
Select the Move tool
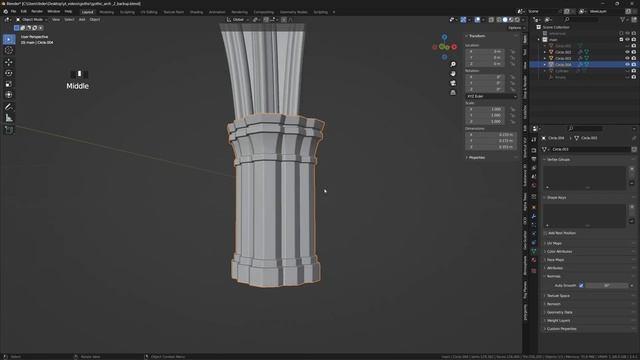9,62
